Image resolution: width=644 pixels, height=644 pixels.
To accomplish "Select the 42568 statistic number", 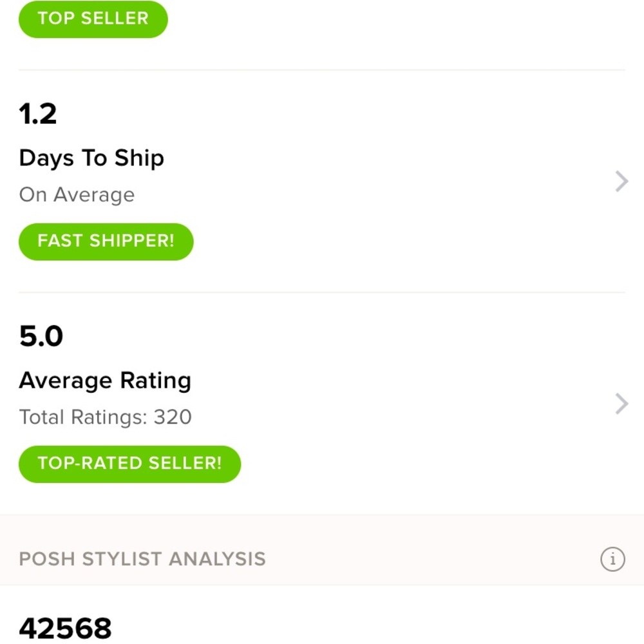I will (x=65, y=628).
